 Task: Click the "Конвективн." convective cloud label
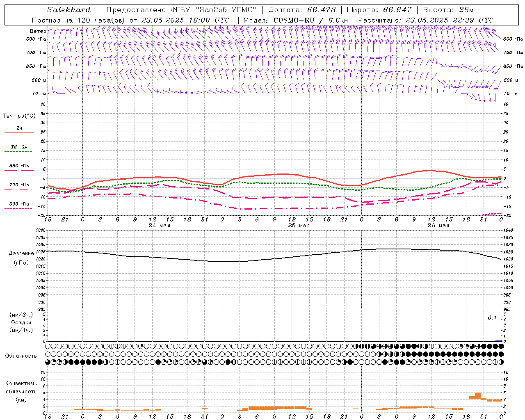[21, 384]
